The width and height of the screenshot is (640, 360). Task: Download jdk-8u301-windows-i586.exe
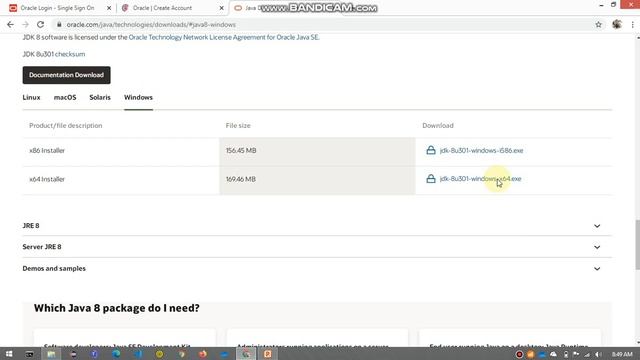pos(481,150)
